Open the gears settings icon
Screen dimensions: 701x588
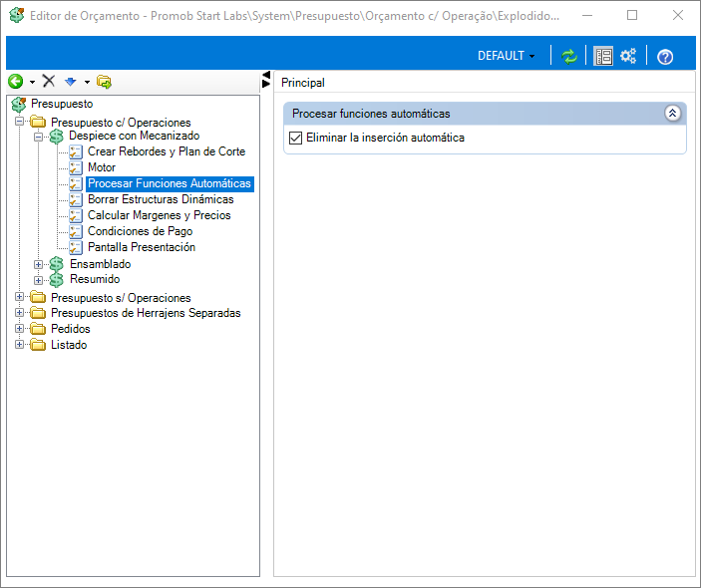click(x=628, y=56)
